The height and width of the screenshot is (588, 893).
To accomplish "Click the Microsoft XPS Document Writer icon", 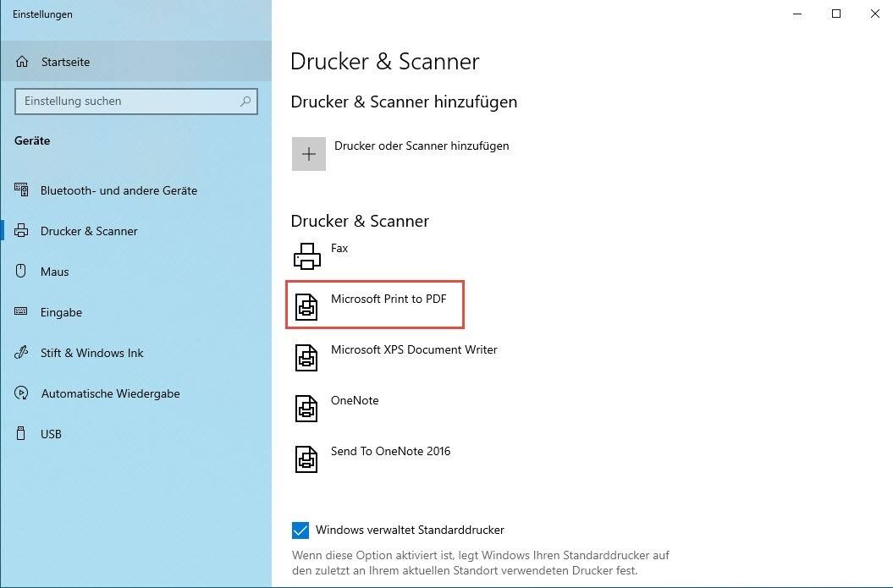I will (x=306, y=357).
